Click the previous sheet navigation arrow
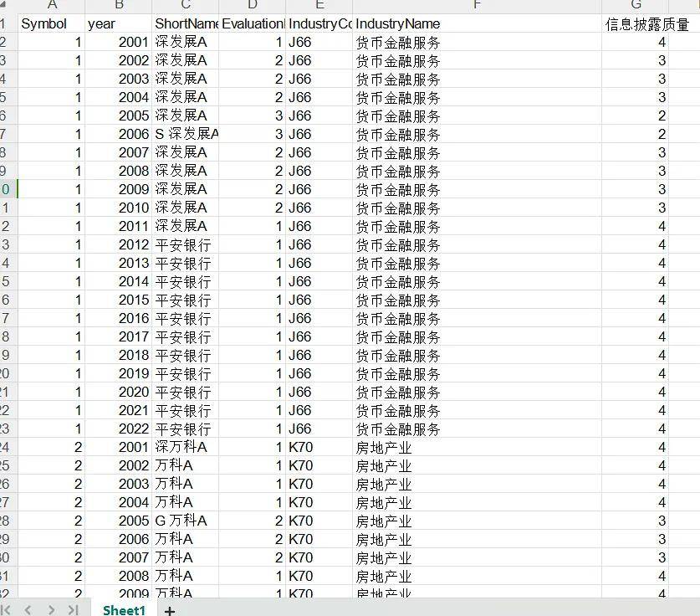This screenshot has width=700, height=616. pyautogui.click(x=27, y=611)
